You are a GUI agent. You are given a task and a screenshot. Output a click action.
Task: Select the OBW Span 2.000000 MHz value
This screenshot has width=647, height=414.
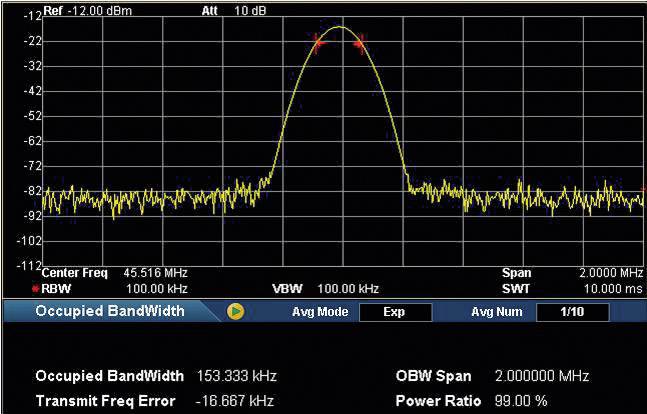pos(541,376)
